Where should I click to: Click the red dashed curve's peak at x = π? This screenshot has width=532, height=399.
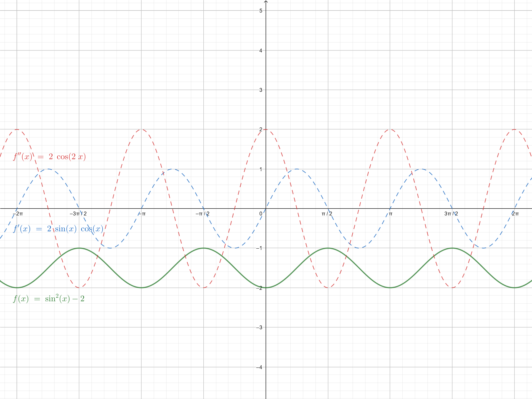tap(390, 129)
